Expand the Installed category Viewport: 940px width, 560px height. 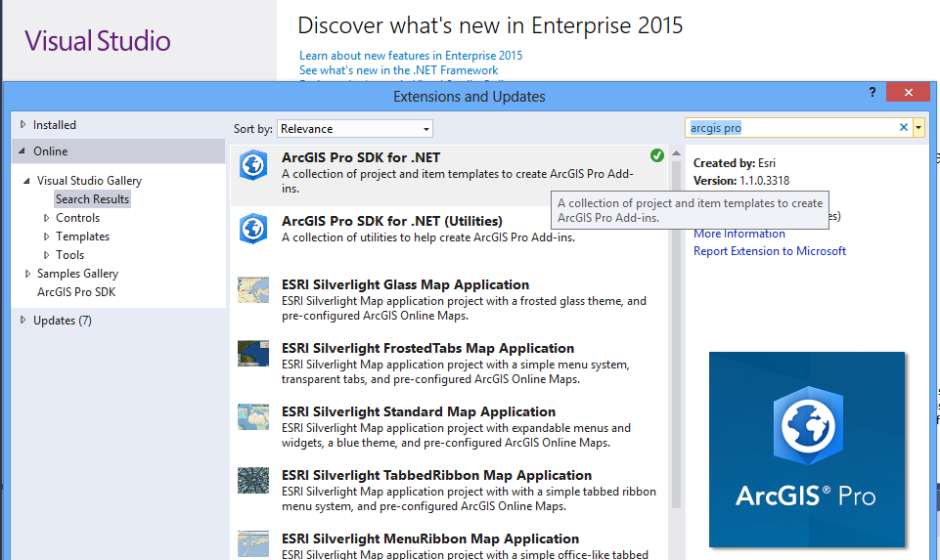(x=23, y=125)
